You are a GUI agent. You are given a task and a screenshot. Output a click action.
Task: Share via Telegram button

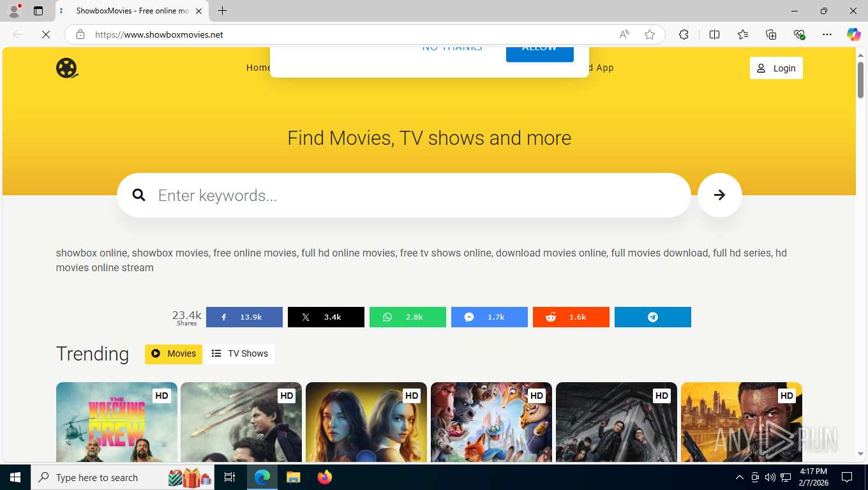tap(653, 317)
